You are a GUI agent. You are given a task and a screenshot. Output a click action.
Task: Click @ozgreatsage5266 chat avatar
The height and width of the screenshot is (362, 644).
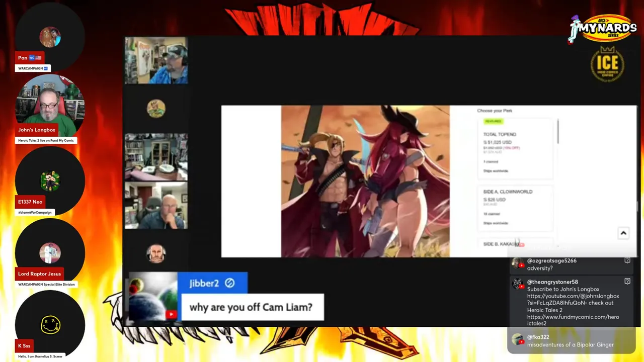click(517, 263)
